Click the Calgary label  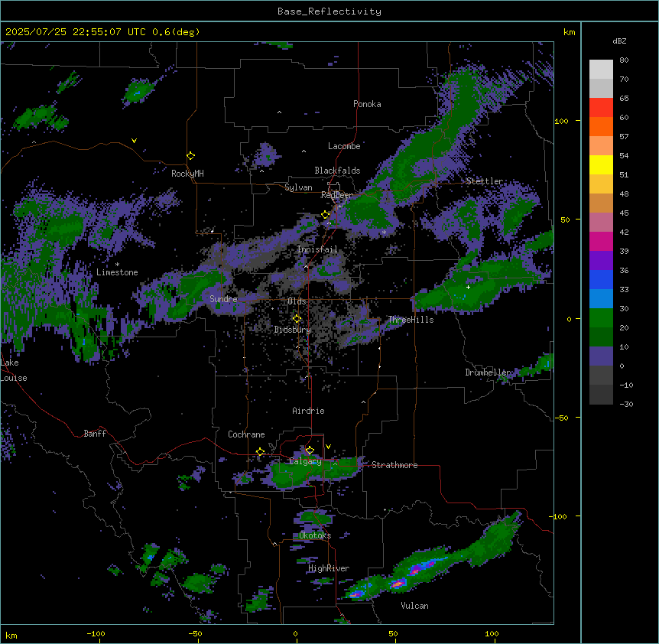[305, 461]
